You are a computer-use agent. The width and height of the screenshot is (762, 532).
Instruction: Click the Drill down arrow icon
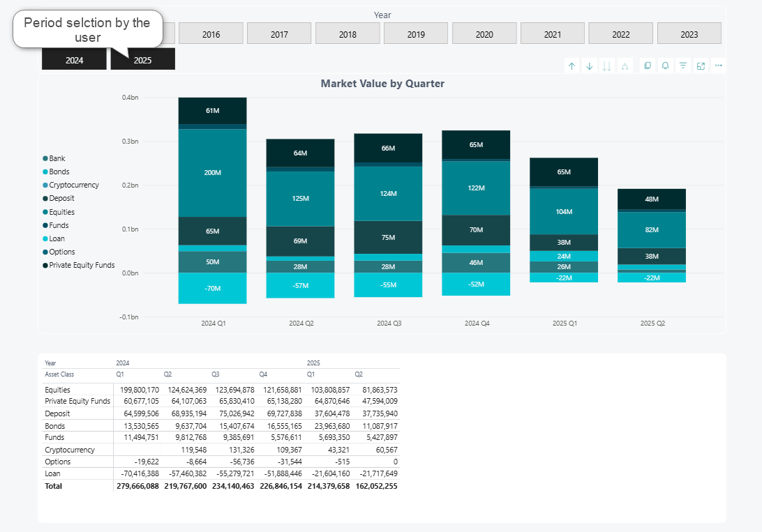589,66
